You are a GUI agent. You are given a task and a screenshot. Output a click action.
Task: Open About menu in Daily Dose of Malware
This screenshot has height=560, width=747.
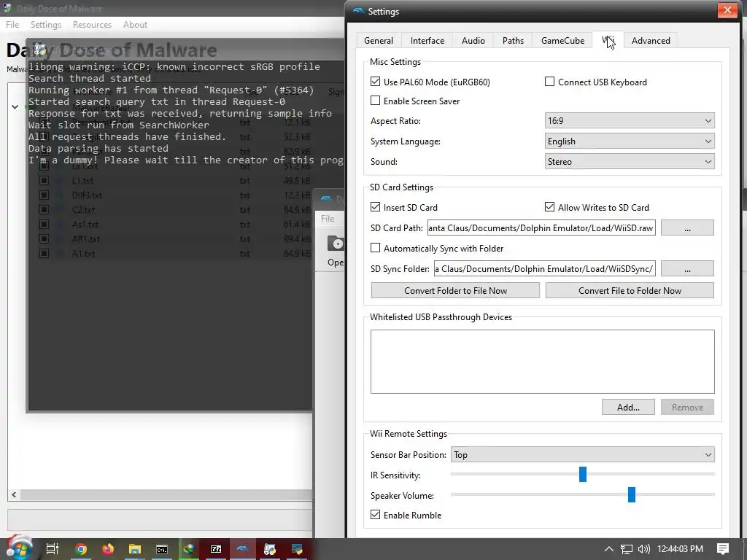[135, 24]
